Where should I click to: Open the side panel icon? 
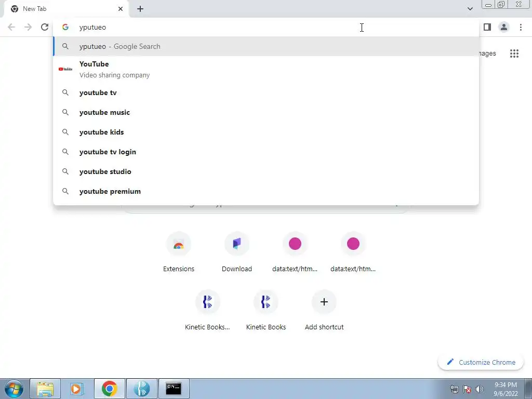[487, 27]
